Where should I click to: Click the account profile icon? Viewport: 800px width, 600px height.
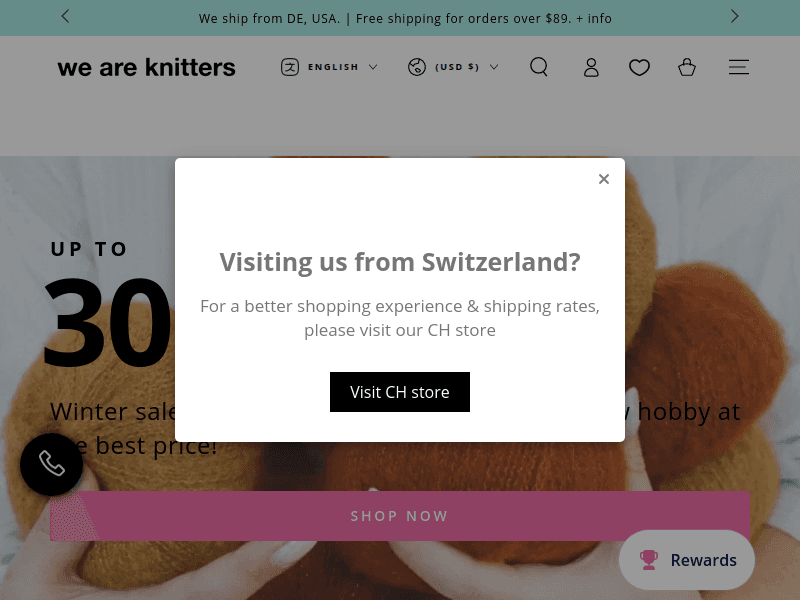pos(591,67)
